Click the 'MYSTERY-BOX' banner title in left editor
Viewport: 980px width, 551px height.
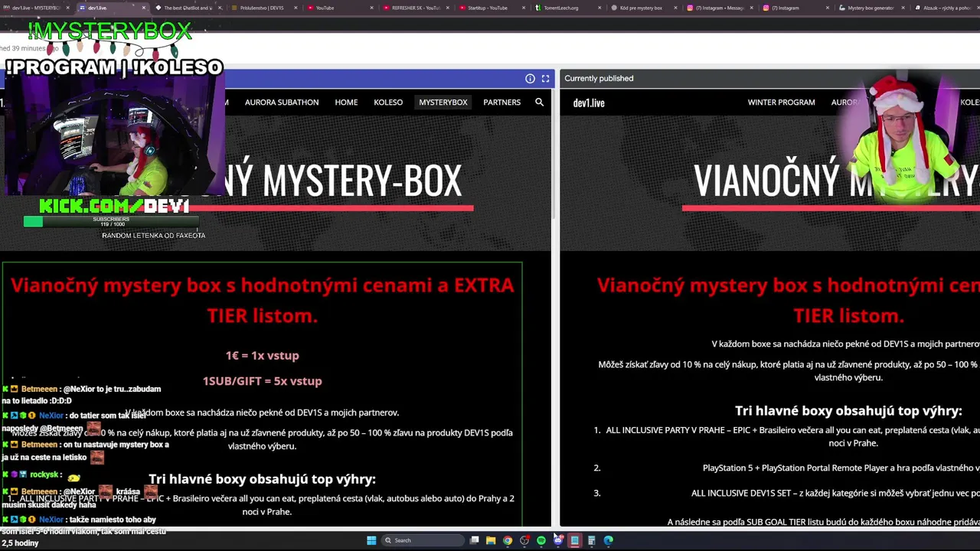(362, 181)
